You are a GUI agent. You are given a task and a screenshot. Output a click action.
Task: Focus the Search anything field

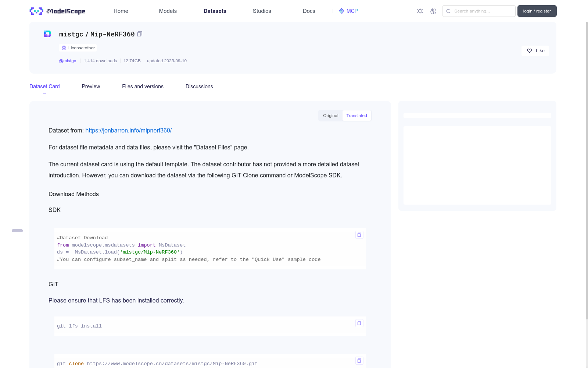pos(479,11)
